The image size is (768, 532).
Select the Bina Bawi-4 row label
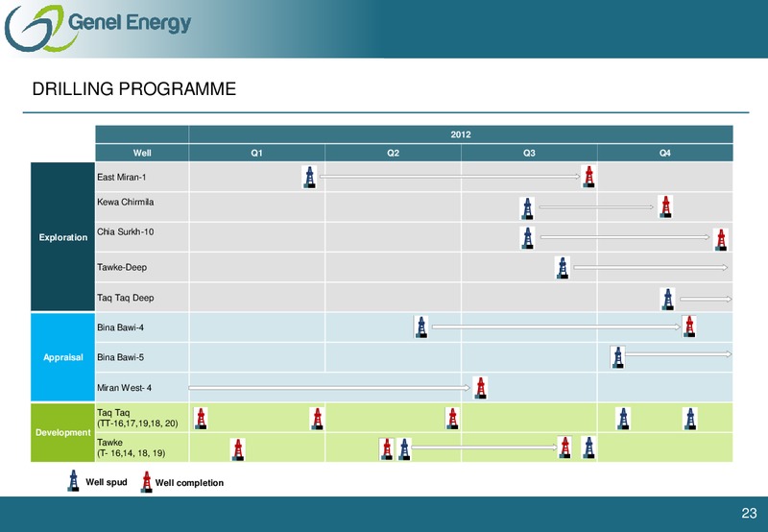[121, 327]
